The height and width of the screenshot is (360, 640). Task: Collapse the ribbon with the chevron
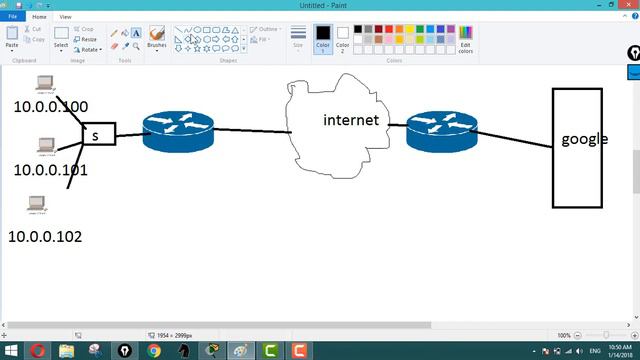(x=625, y=16)
